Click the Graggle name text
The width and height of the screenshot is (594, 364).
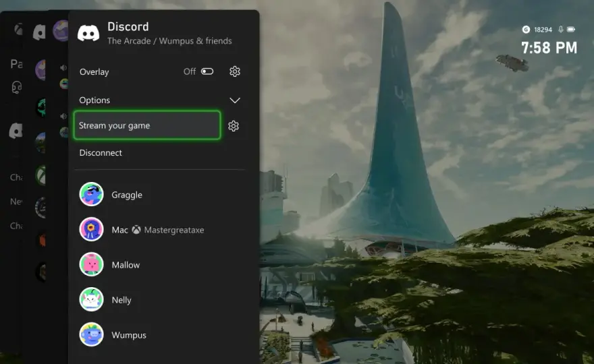click(127, 195)
